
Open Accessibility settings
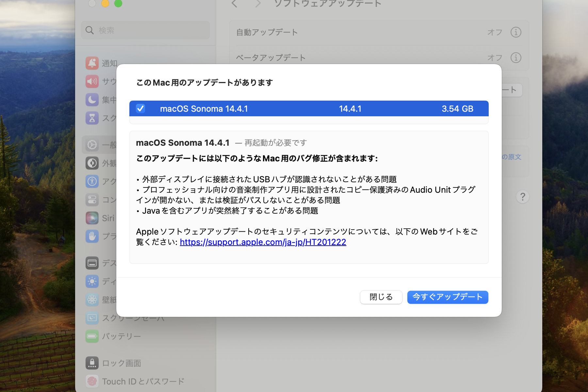[92, 181]
